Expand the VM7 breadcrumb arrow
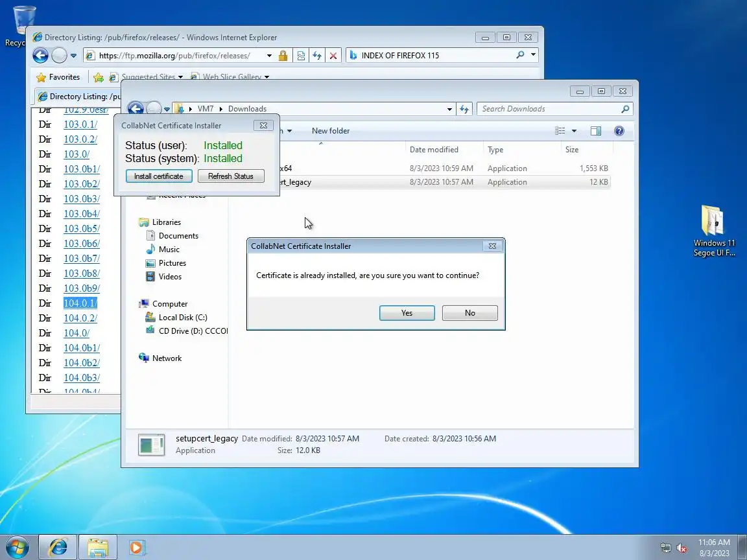 pos(220,109)
